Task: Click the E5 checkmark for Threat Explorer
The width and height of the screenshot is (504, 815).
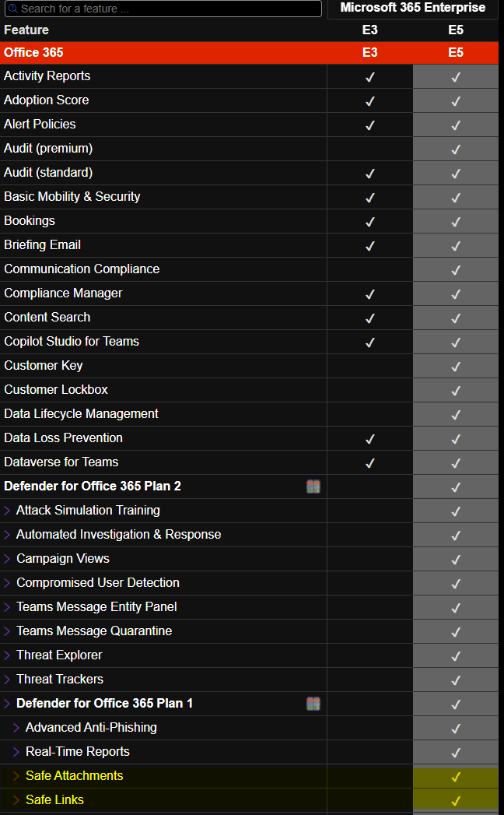Action: point(456,656)
